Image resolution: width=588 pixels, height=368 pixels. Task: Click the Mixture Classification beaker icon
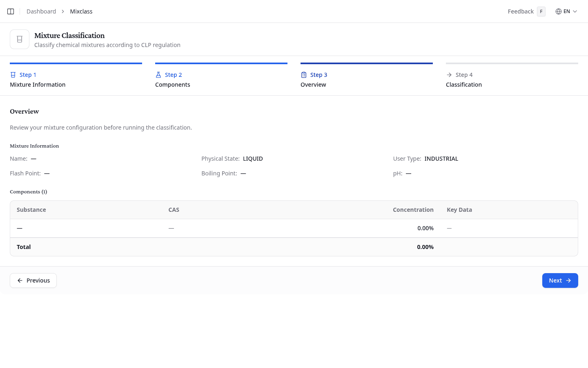[20, 39]
